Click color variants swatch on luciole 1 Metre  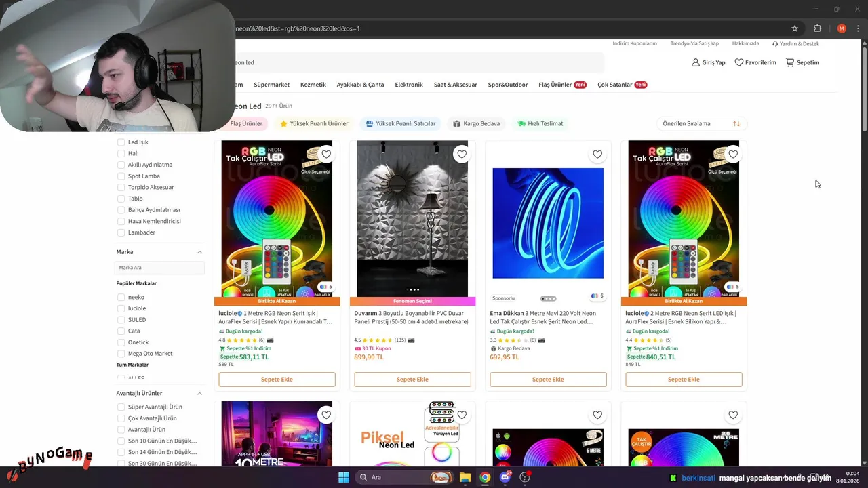[326, 287]
